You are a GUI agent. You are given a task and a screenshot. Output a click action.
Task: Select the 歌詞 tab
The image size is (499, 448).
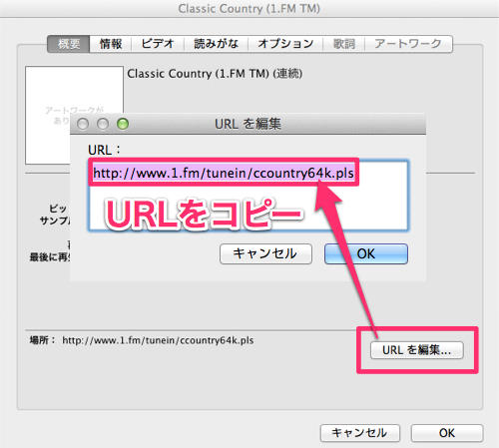[x=344, y=44]
